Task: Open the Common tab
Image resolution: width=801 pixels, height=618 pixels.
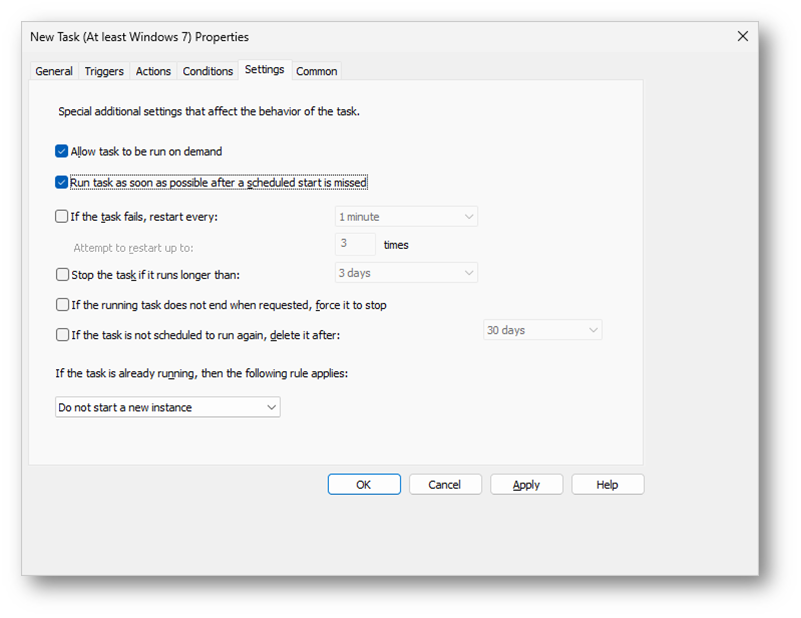Action: click(x=317, y=71)
